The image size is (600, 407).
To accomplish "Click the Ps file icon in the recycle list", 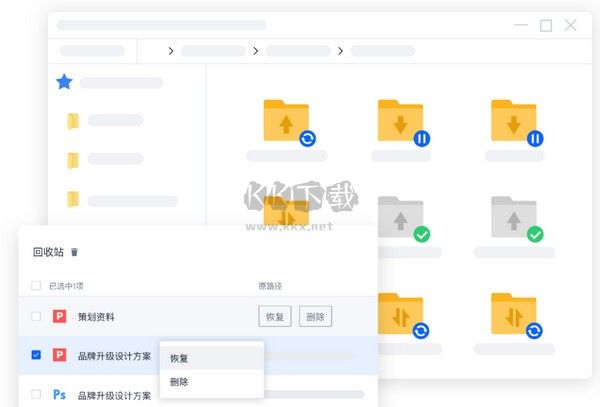I will click(x=59, y=395).
